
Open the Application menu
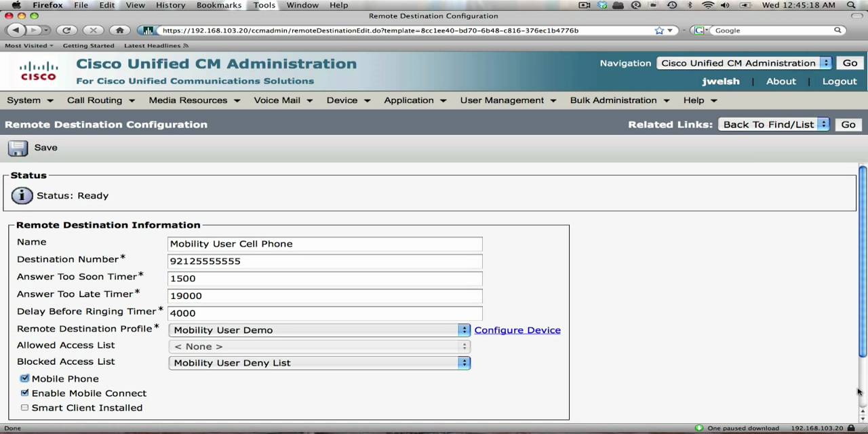[415, 100]
